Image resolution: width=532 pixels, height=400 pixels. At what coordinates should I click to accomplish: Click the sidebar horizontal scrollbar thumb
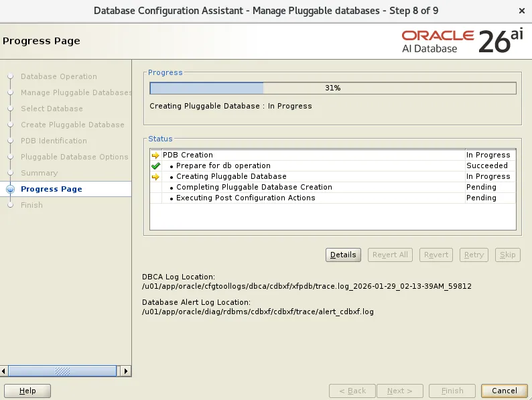tap(62, 371)
